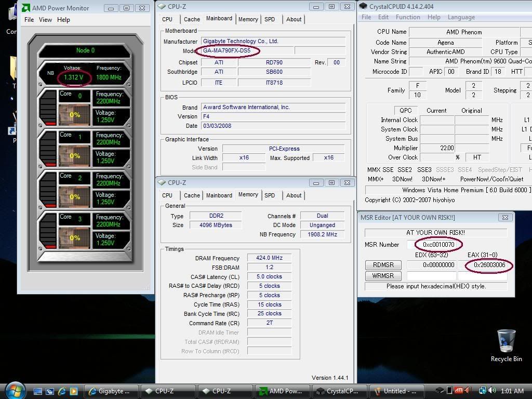Select Cache tab in top CPU-Z window

(192, 19)
